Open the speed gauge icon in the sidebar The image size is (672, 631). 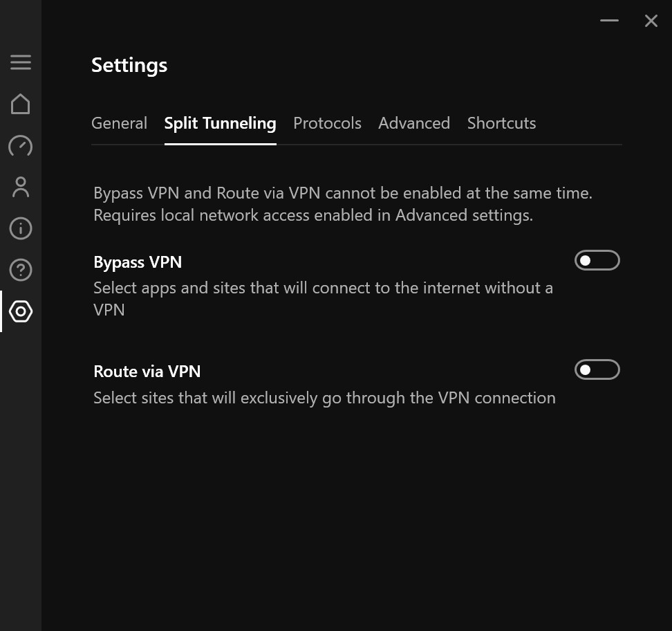(21, 145)
